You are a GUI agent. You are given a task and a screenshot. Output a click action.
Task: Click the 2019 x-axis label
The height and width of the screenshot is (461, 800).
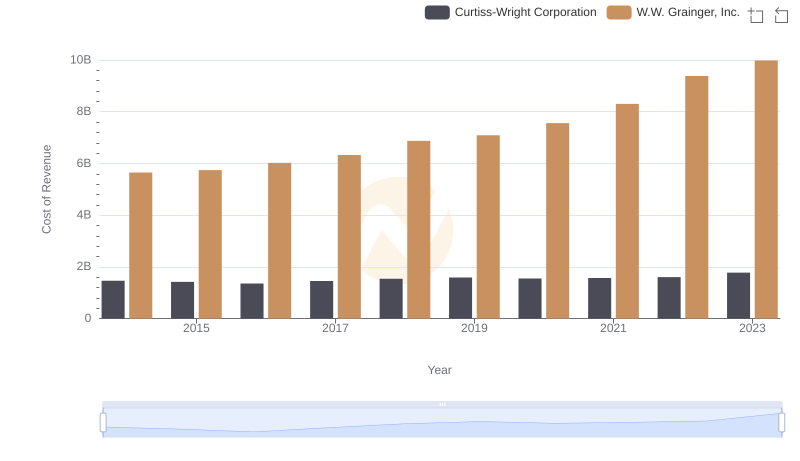pos(474,328)
